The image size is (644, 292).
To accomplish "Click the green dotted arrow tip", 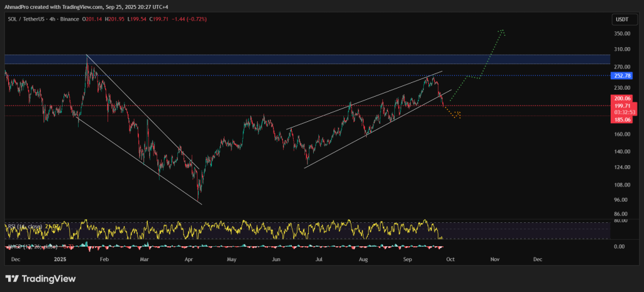I will click(501, 30).
